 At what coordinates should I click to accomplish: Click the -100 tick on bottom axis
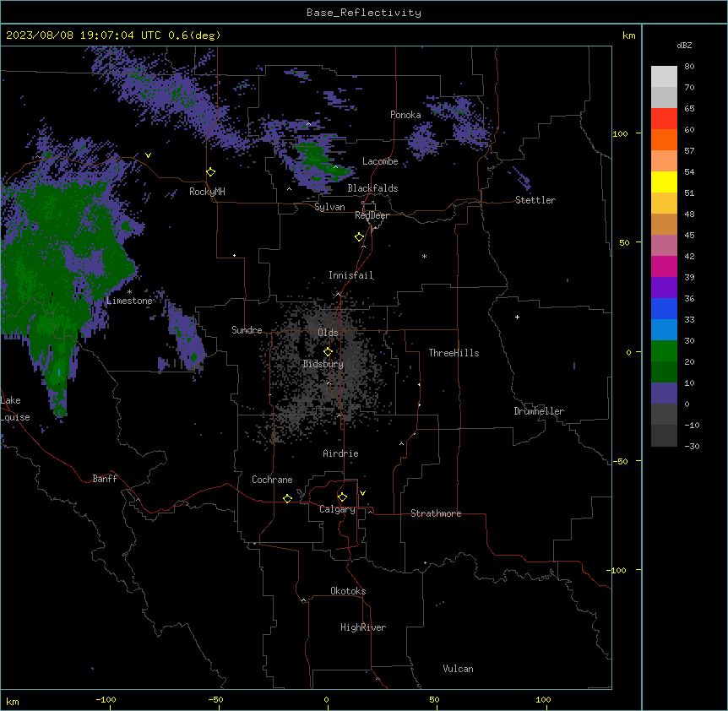[106, 699]
